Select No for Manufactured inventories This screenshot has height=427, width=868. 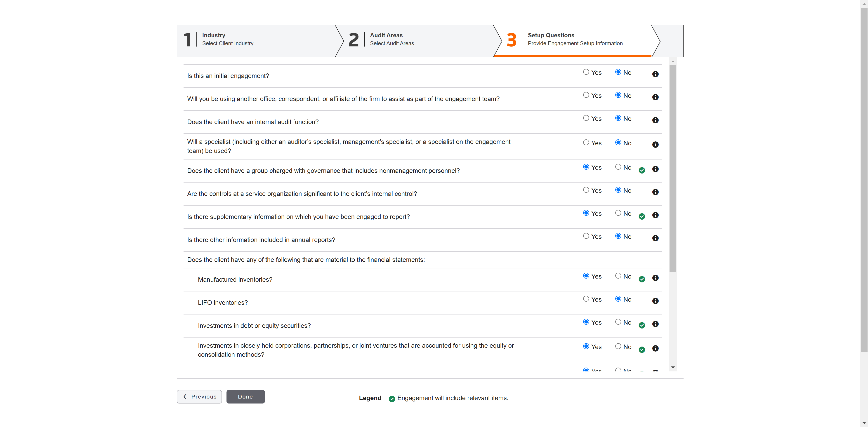pos(618,276)
